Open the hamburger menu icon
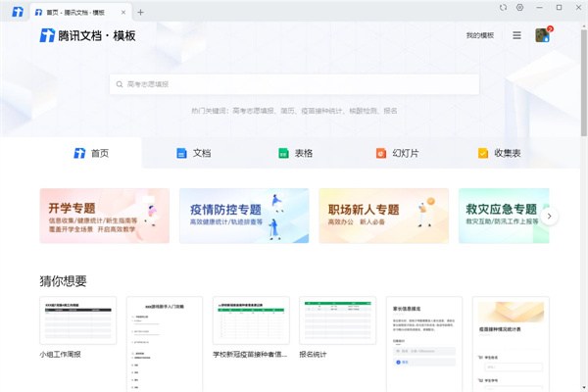This screenshot has height=392, width=588. [516, 35]
